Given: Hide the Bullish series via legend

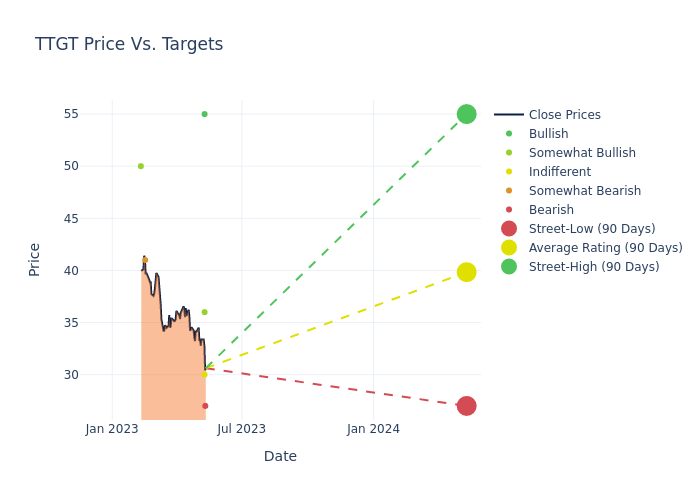Looking at the screenshot, I should coord(548,134).
